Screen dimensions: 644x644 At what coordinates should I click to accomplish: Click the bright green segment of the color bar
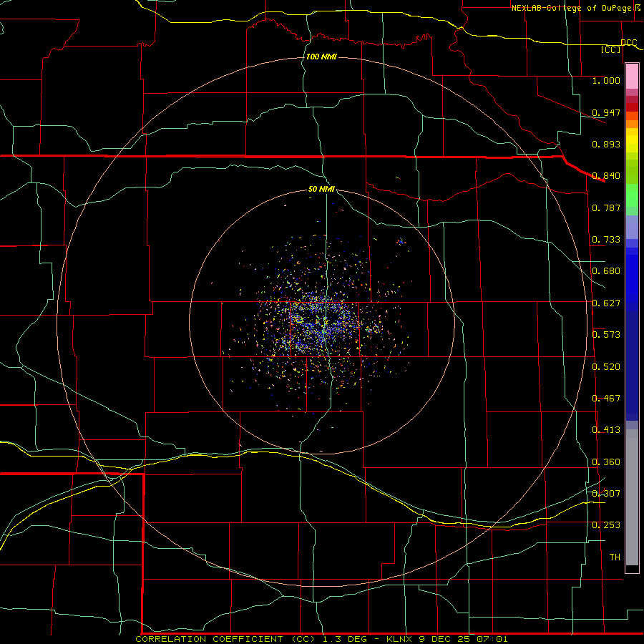coord(632,195)
